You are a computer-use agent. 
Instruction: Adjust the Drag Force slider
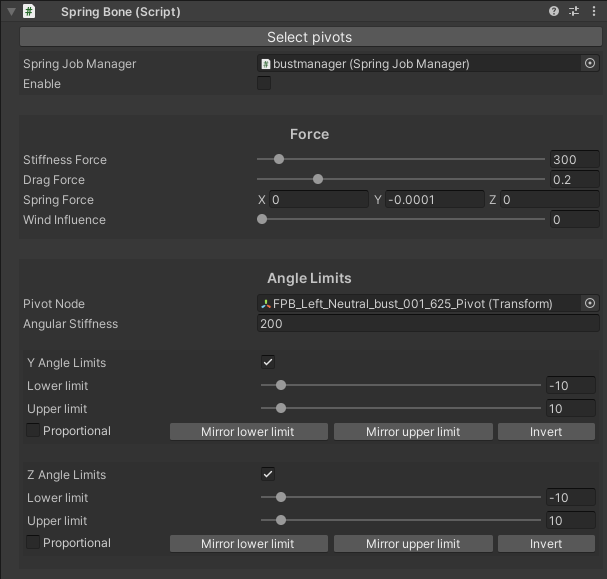pyautogui.click(x=401, y=179)
